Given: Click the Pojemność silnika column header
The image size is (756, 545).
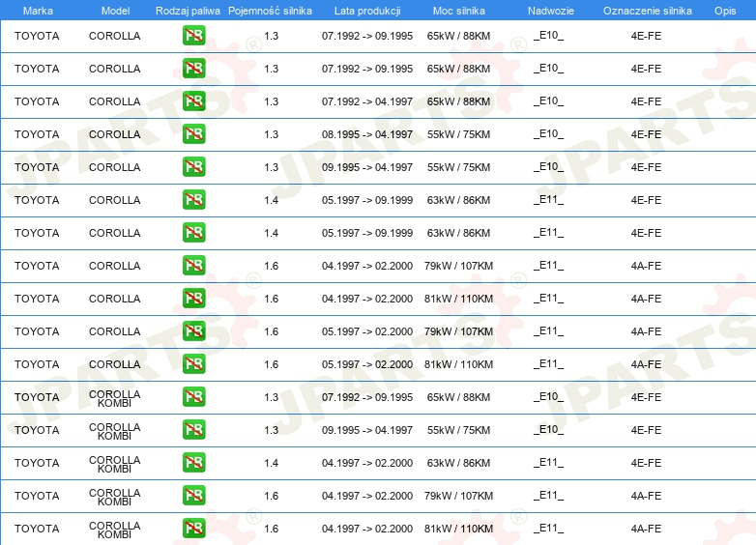Looking at the screenshot, I should pyautogui.click(x=270, y=11).
